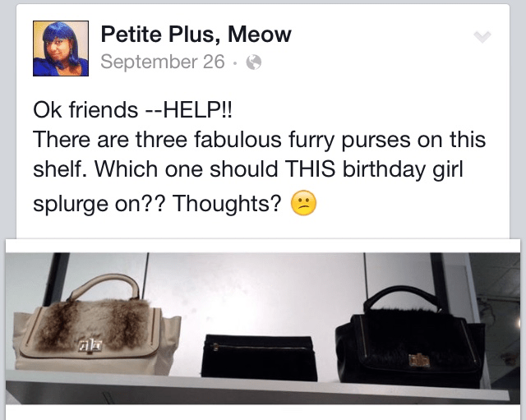
Task: Click the white shelf under the purses
Action: coord(258,385)
